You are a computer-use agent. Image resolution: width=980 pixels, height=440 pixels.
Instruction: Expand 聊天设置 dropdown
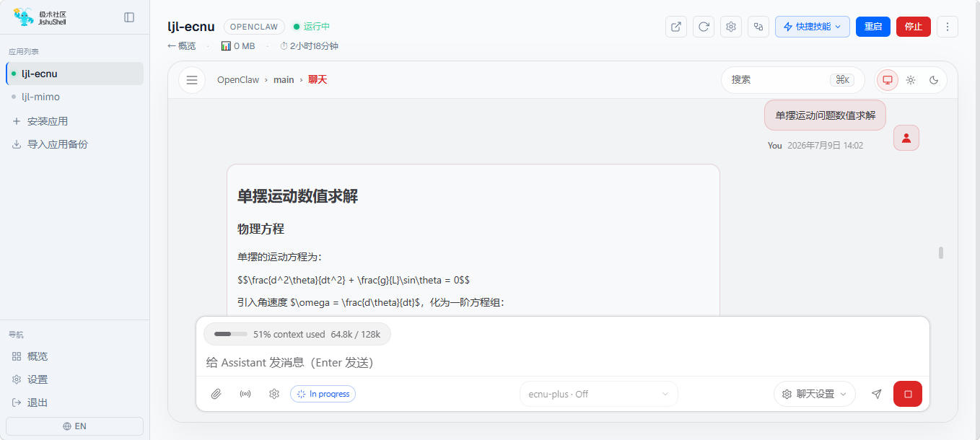pyautogui.click(x=815, y=394)
